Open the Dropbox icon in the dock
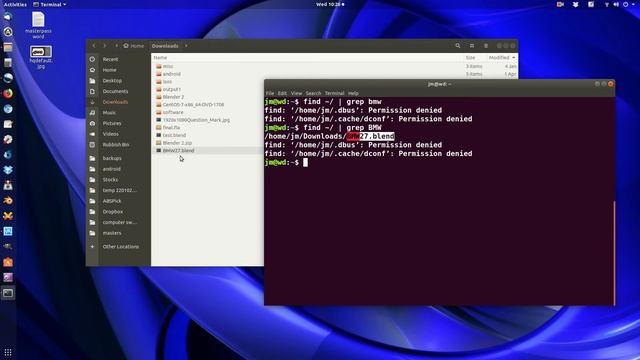Image resolution: width=640 pixels, height=360 pixels. pos(8,170)
